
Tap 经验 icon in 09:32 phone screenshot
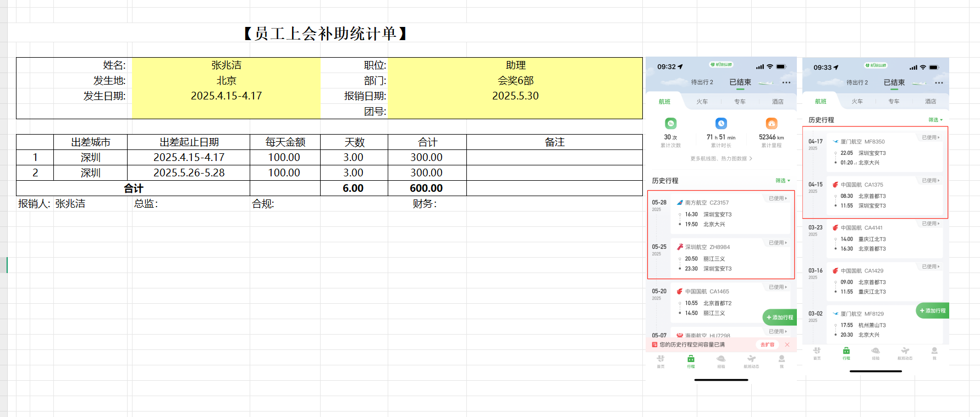[721, 360]
